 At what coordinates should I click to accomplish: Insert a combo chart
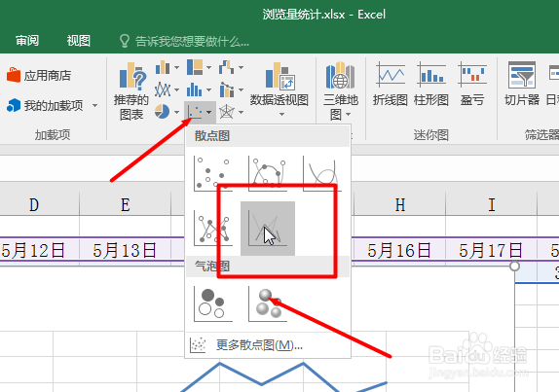227,89
